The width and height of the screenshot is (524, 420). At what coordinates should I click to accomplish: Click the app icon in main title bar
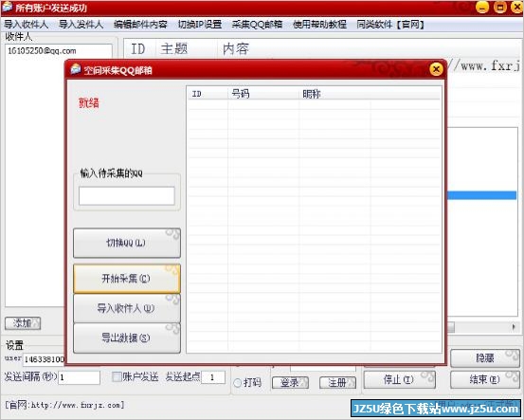pos(7,7)
